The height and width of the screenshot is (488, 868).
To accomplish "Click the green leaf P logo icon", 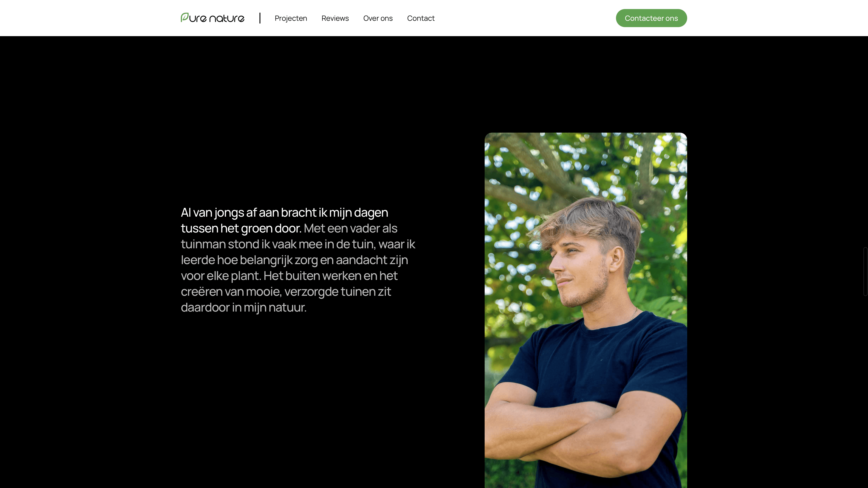I will click(184, 17).
